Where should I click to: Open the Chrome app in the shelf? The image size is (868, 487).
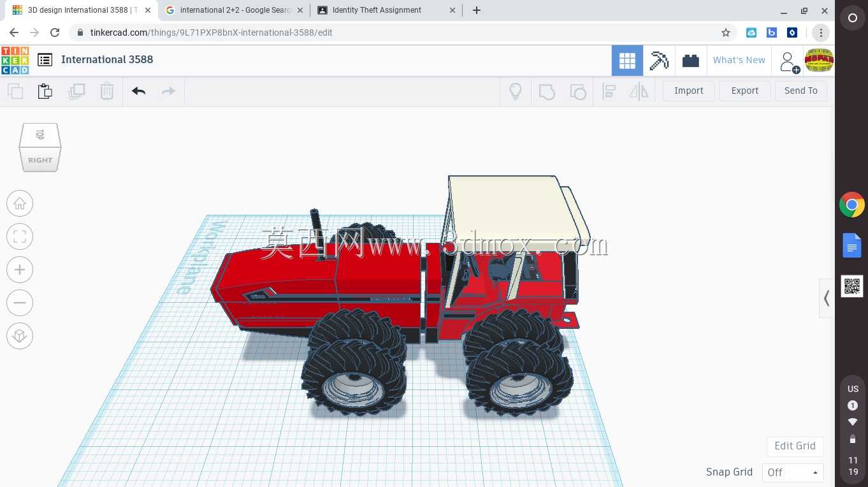(852, 205)
